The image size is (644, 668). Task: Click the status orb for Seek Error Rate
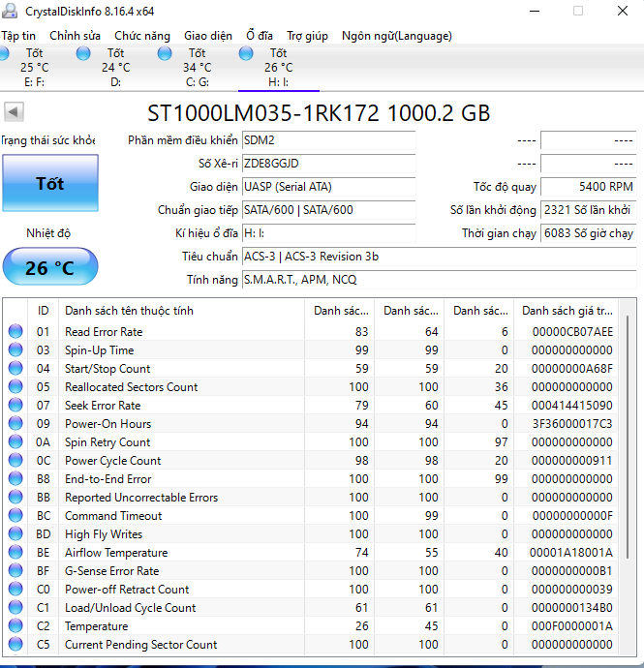pos(15,405)
